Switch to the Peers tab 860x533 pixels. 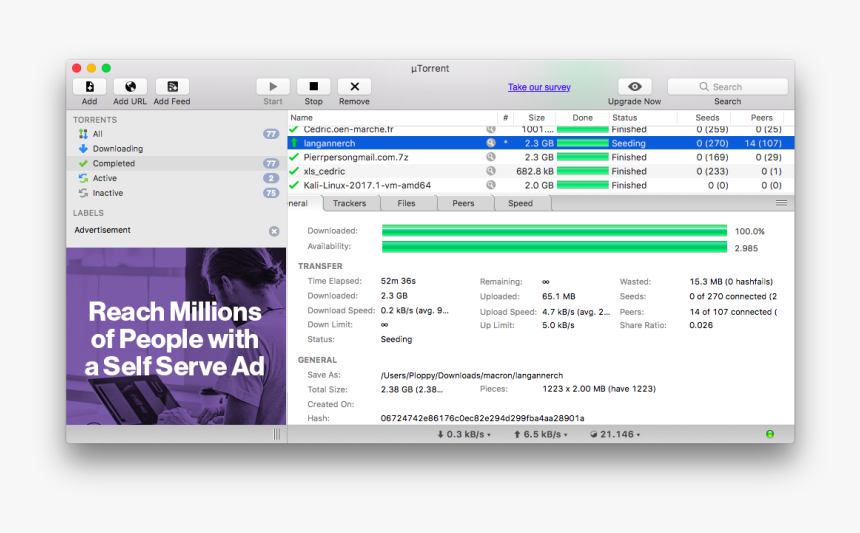463,203
